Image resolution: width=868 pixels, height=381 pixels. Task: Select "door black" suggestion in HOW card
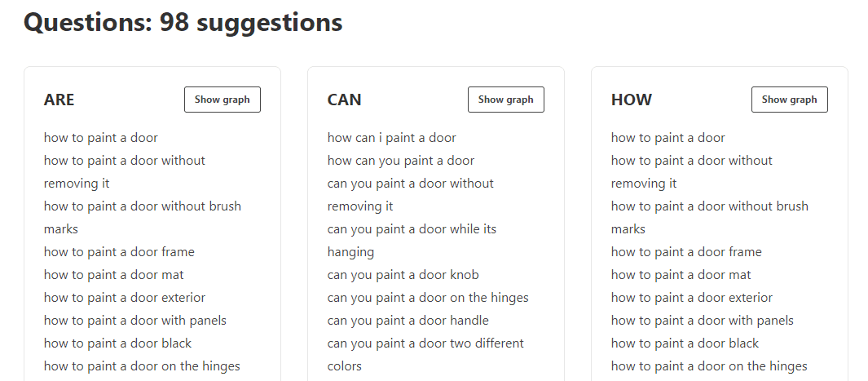(x=685, y=343)
